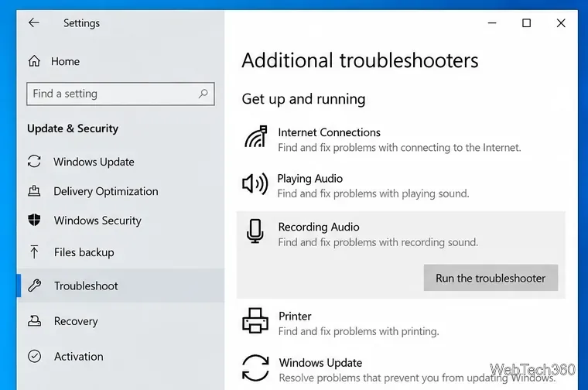The height and width of the screenshot is (390, 588).
Task: Click the search magnifier icon
Action: 203,94
